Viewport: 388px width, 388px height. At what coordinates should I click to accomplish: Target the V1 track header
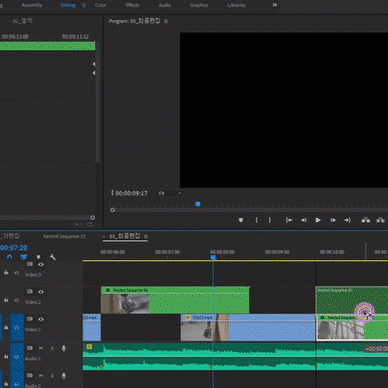pos(17,327)
